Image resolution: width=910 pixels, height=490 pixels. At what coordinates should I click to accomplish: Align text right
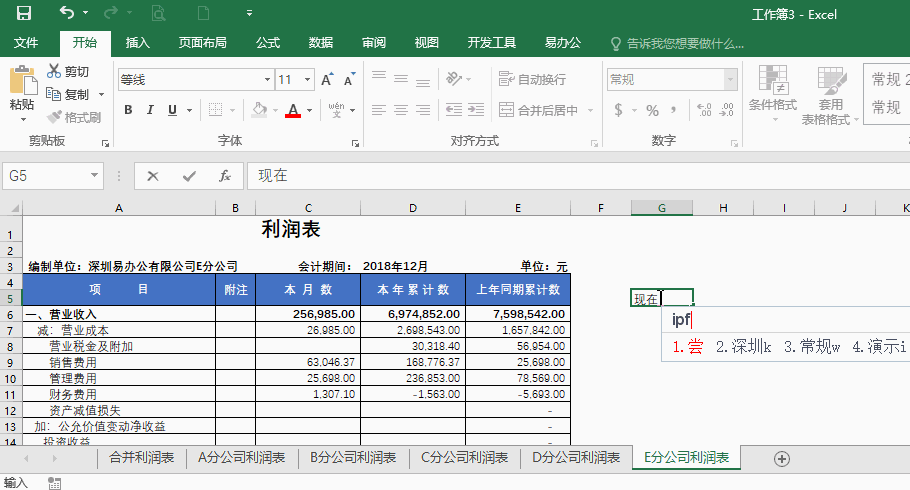pos(423,110)
